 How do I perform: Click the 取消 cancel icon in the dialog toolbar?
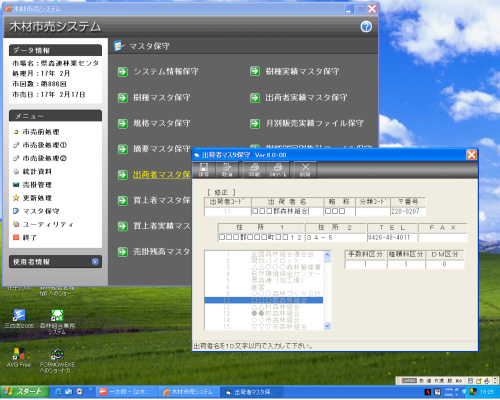pos(227,170)
